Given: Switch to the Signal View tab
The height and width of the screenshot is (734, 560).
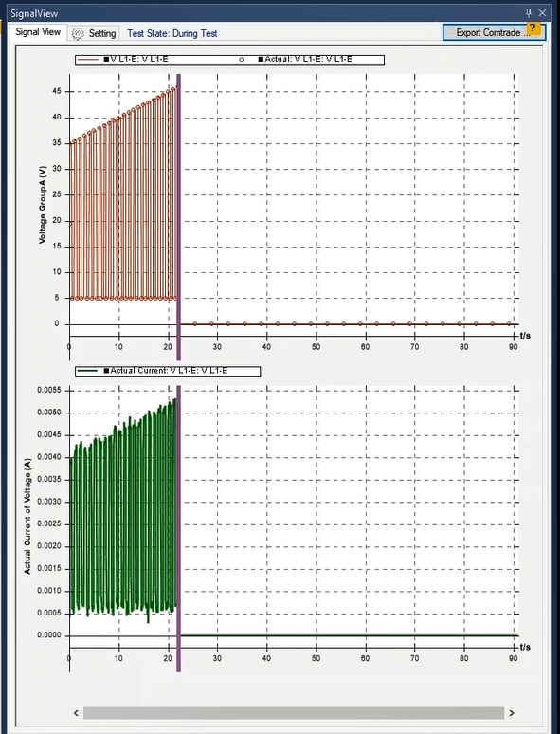Looking at the screenshot, I should [38, 32].
